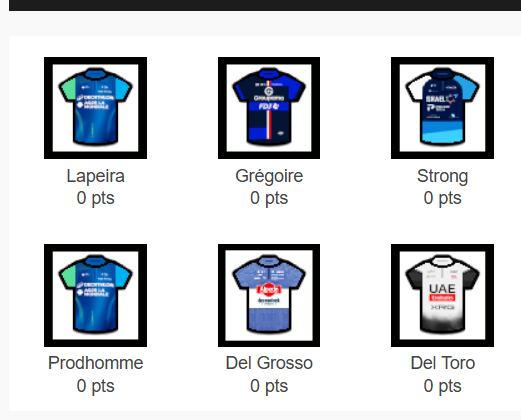Select Del Toro's UAE Emirates jersey icon

pyautogui.click(x=442, y=295)
